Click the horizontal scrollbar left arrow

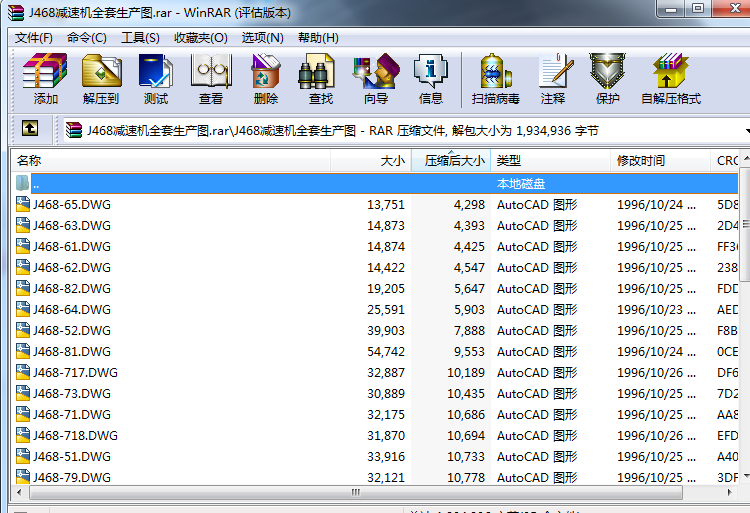[19, 492]
